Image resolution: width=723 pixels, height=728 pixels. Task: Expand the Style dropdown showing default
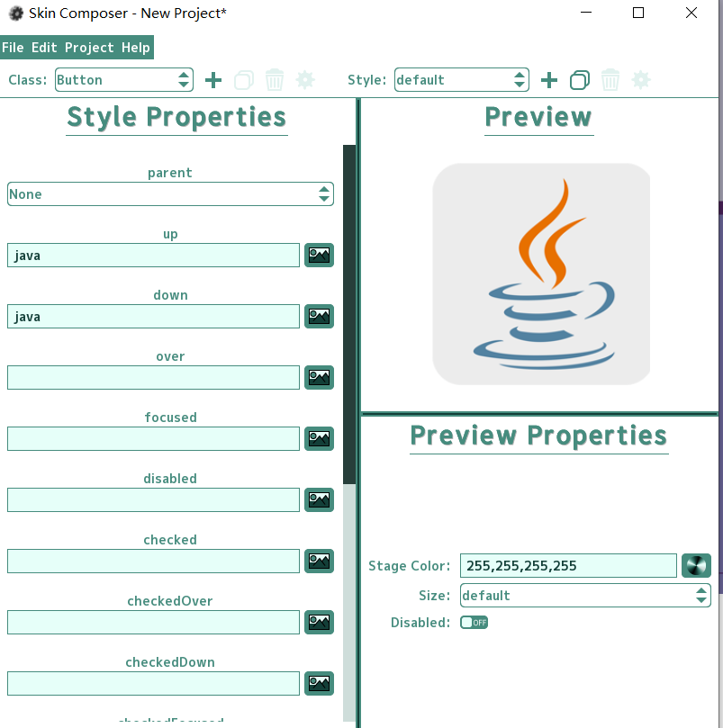[x=462, y=80]
